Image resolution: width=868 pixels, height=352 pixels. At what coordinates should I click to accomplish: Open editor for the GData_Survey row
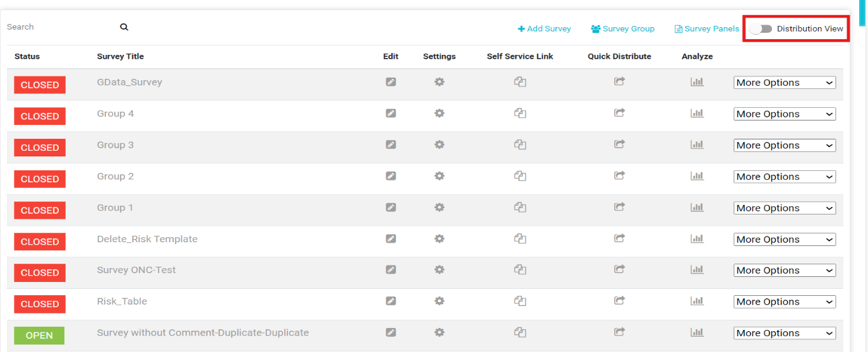pos(391,82)
